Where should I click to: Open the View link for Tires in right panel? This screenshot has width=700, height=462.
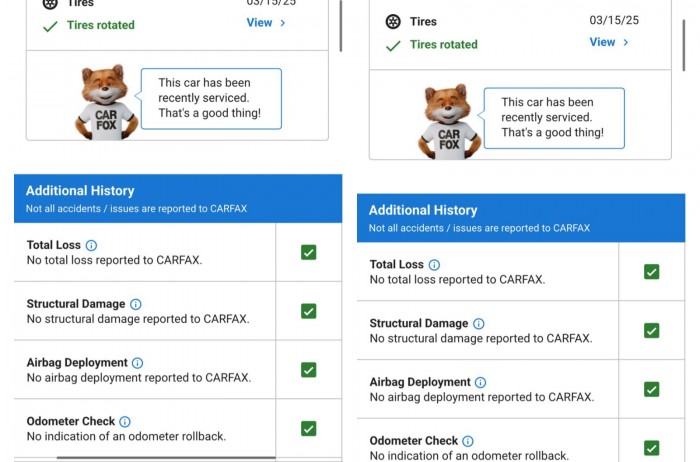pos(602,42)
